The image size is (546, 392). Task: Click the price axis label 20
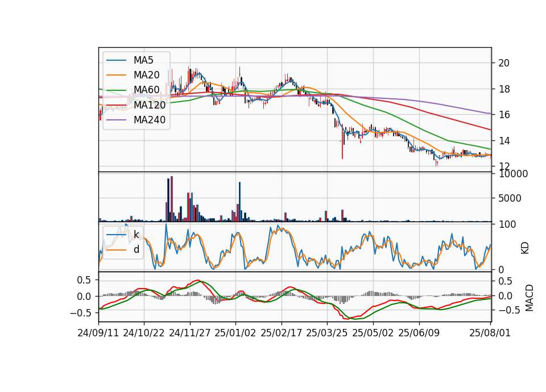coord(504,63)
